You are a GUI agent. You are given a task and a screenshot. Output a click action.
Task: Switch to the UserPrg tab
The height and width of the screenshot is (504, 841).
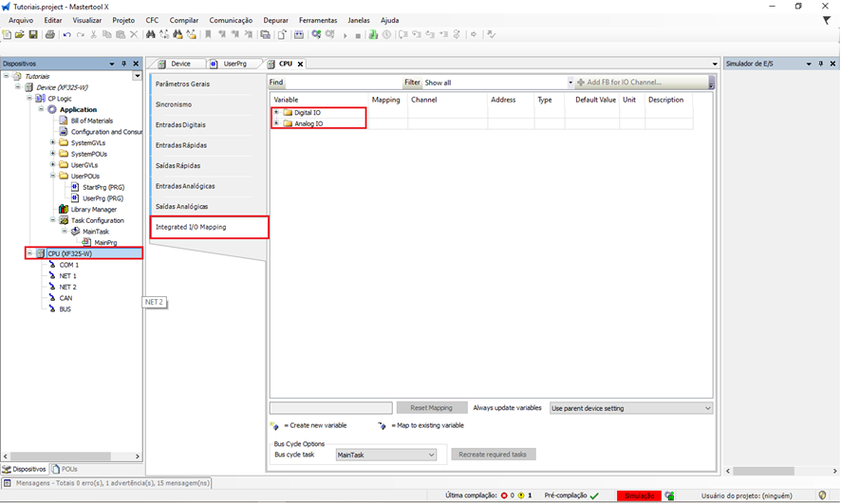(x=234, y=64)
